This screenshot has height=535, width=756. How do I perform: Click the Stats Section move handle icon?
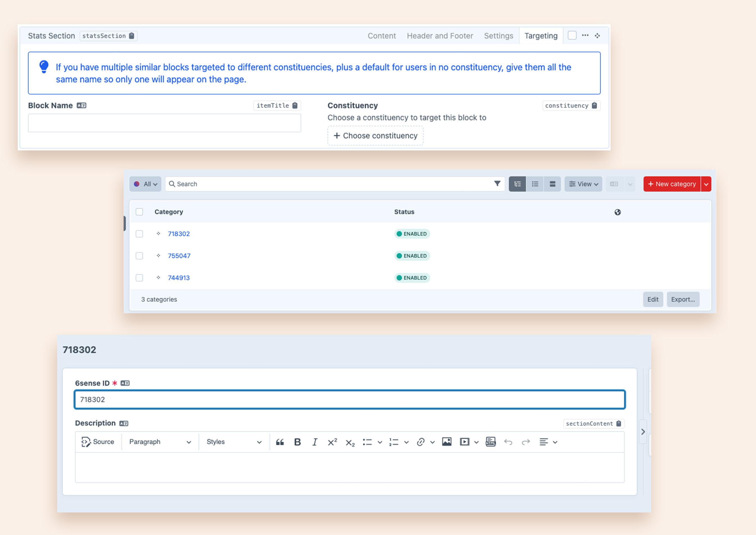tap(597, 35)
